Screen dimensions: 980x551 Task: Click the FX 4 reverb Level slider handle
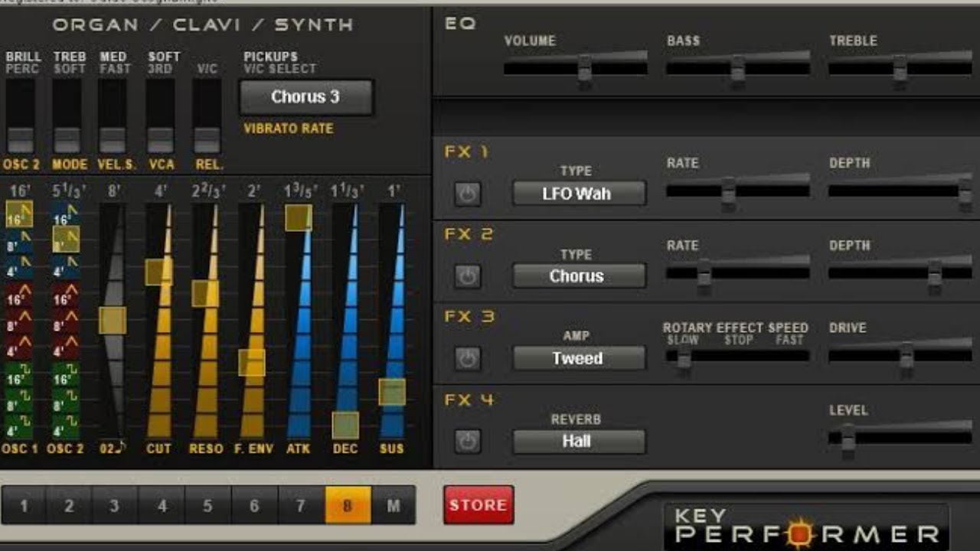[848, 439]
